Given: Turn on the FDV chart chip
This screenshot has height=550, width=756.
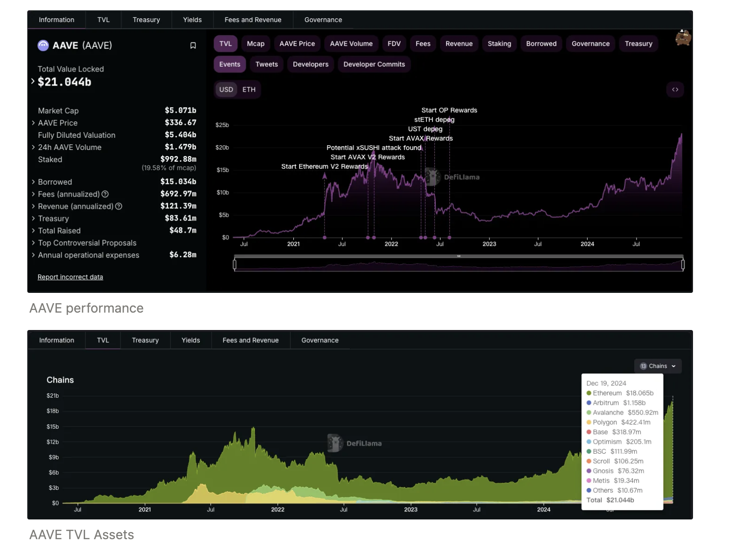Looking at the screenshot, I should pos(394,44).
